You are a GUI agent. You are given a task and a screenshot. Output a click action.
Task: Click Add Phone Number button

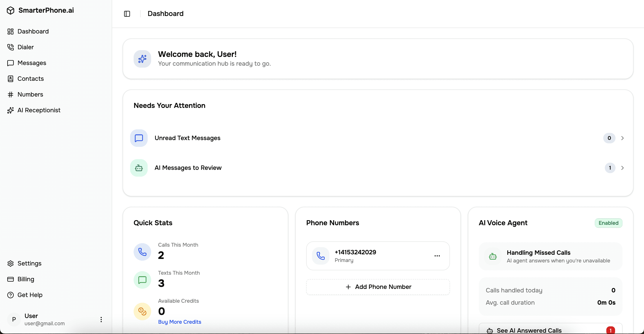coord(378,287)
